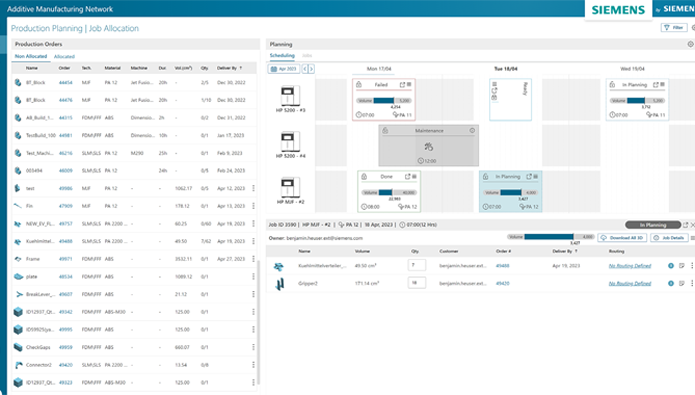695x395 pixels.
Task: Go to next date range arrow
Action: (312, 69)
